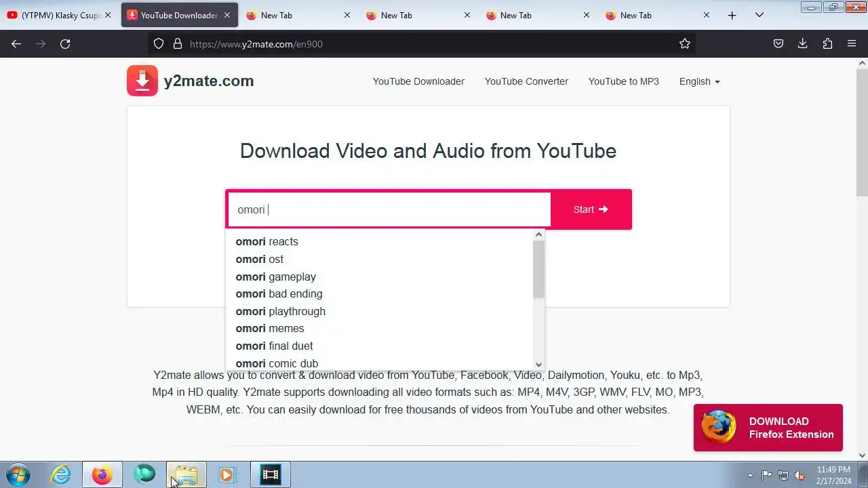This screenshot has width=868, height=488.
Task: Close the (YTPMV) Klasky Csupo tab
Action: pos(108,15)
